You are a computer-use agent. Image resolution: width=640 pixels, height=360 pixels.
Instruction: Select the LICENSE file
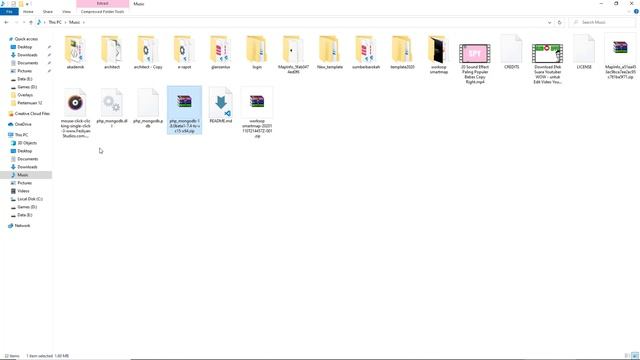pos(584,53)
